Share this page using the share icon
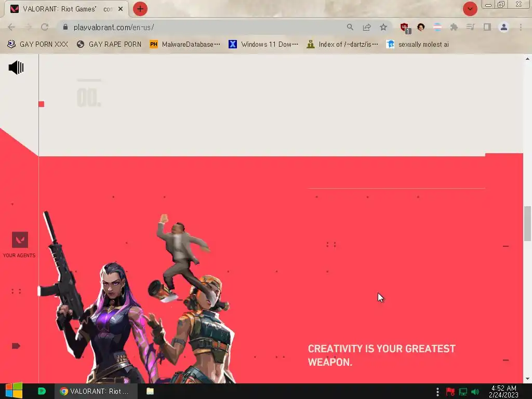Viewport: 532px width, 399px height. click(366, 27)
